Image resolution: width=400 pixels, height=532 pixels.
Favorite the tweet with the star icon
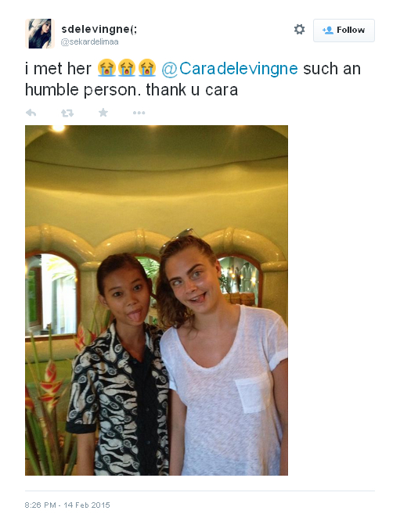click(103, 113)
